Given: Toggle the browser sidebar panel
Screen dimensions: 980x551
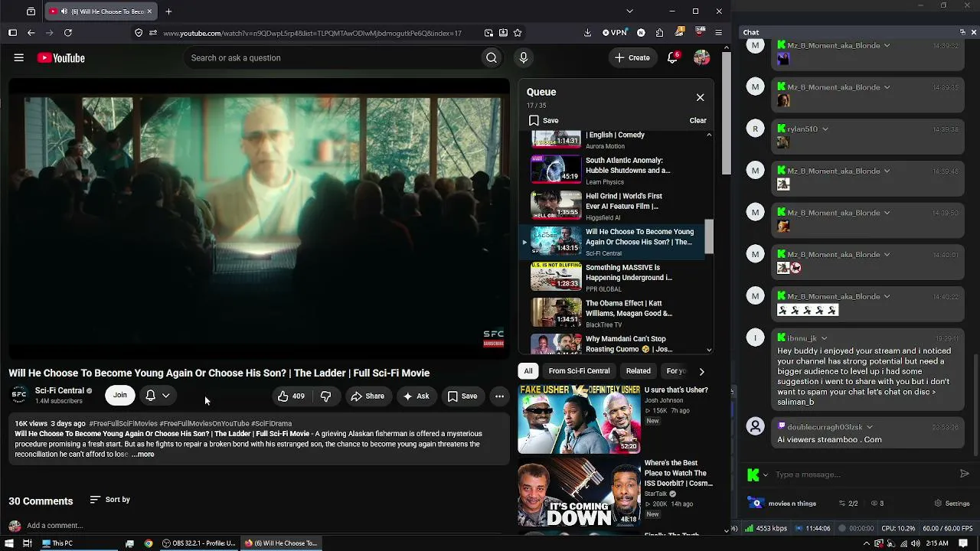Looking at the screenshot, I should (x=12, y=33).
